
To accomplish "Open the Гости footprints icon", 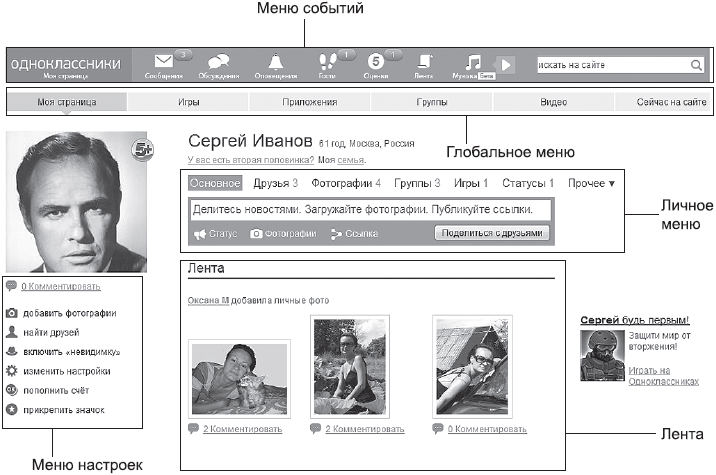I will (x=327, y=61).
